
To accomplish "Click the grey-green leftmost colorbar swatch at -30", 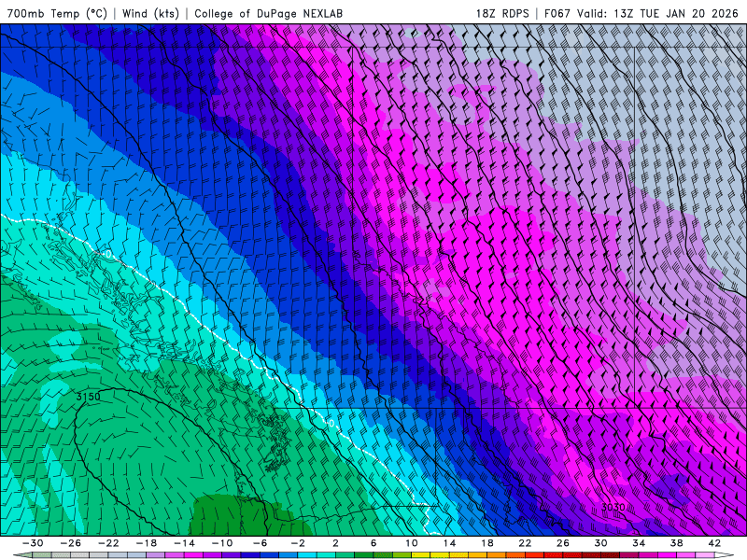I will pyautogui.click(x=42, y=555).
